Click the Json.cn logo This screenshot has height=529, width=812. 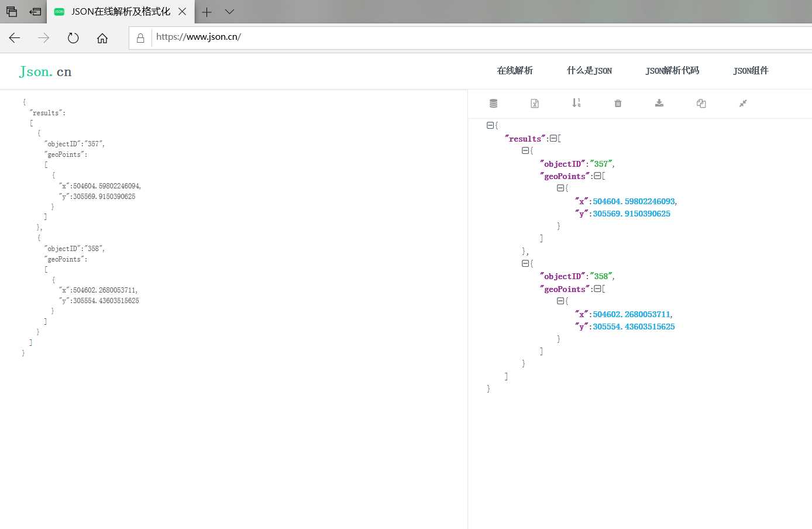pyautogui.click(x=45, y=71)
